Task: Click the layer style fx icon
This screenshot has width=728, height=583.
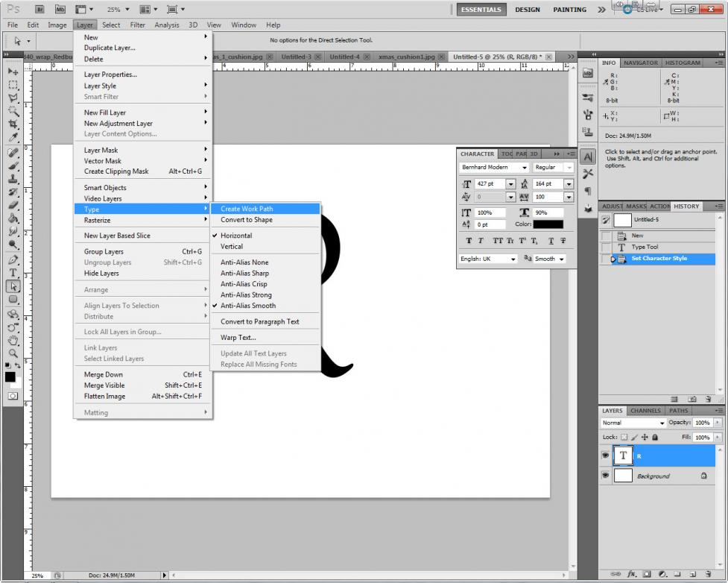Action: (631, 574)
